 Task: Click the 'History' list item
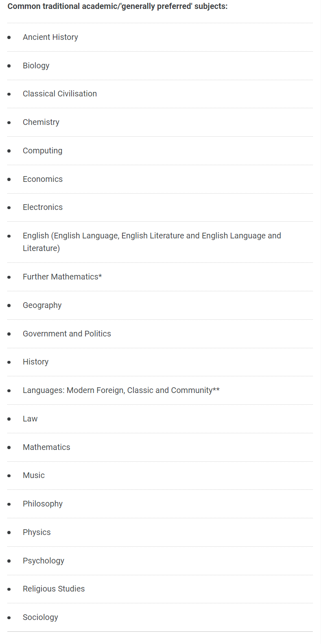[x=36, y=362]
